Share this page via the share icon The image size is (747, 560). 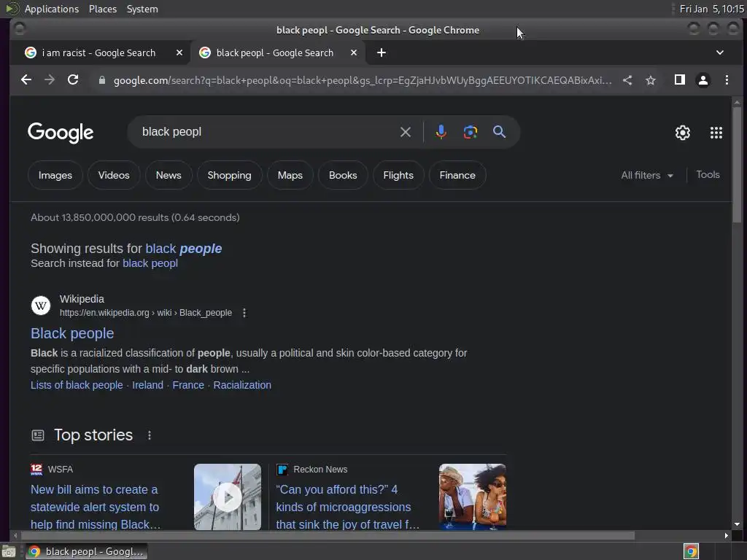click(x=627, y=80)
